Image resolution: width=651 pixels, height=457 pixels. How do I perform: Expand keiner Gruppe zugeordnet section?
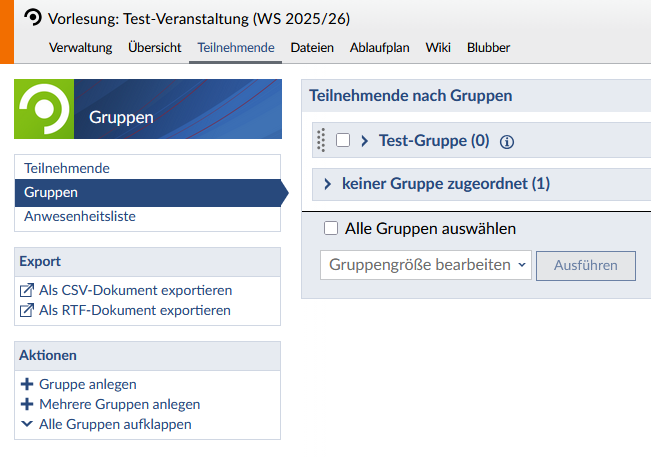pyautogui.click(x=327, y=184)
